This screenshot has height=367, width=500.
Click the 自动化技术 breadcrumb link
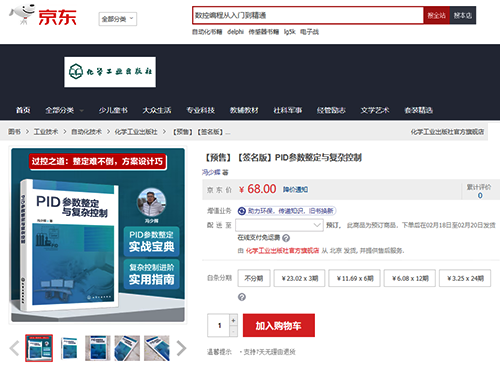[x=87, y=132]
